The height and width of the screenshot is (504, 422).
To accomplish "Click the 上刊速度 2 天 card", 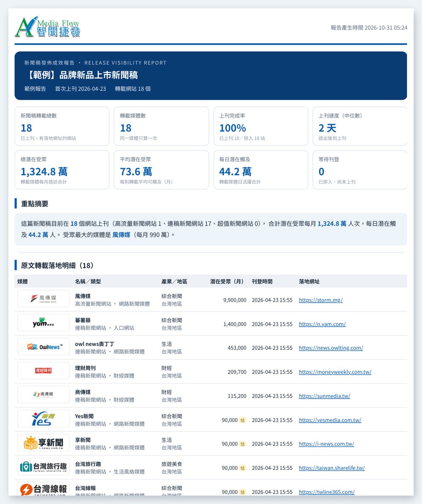I will tap(360, 126).
